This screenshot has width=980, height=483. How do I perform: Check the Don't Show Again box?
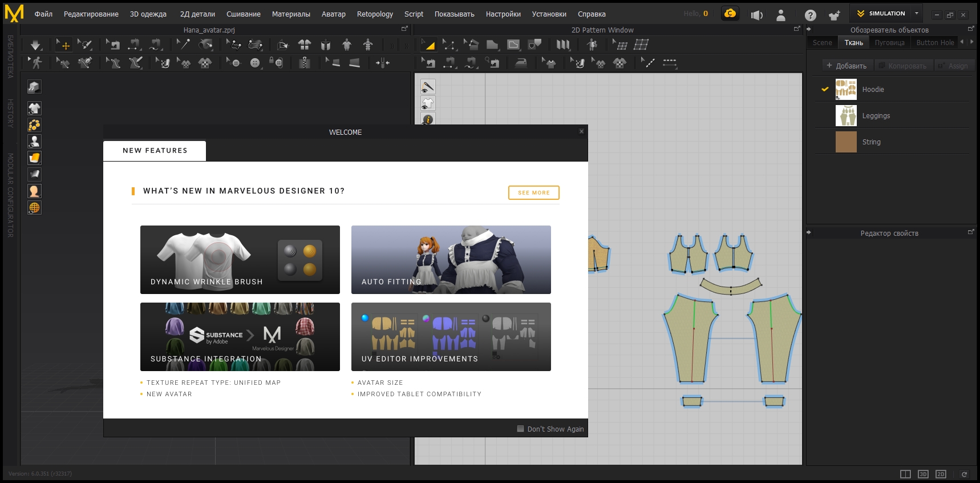(x=520, y=429)
